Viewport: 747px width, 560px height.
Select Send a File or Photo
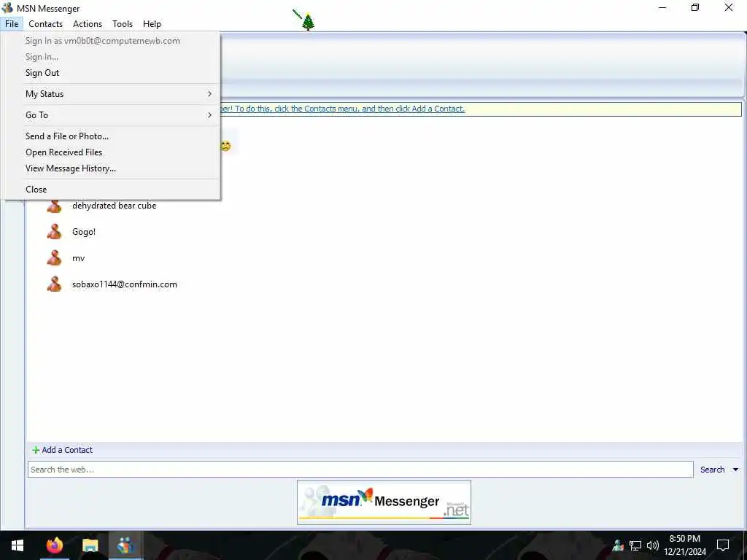coord(111,136)
